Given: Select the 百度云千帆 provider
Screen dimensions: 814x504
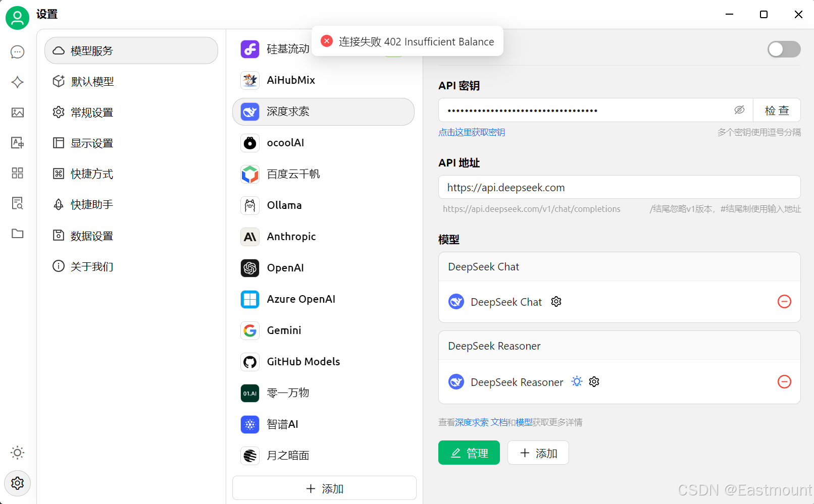Looking at the screenshot, I should coord(323,174).
